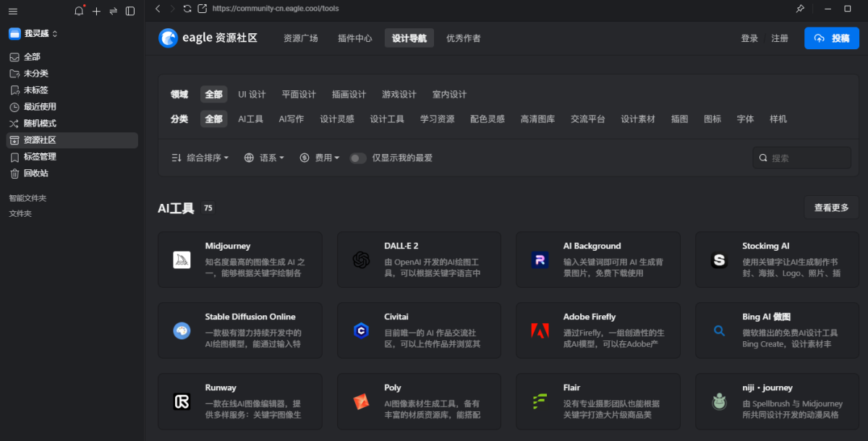Expand the 语系 language dropdown
The width and height of the screenshot is (868, 441).
[264, 158]
